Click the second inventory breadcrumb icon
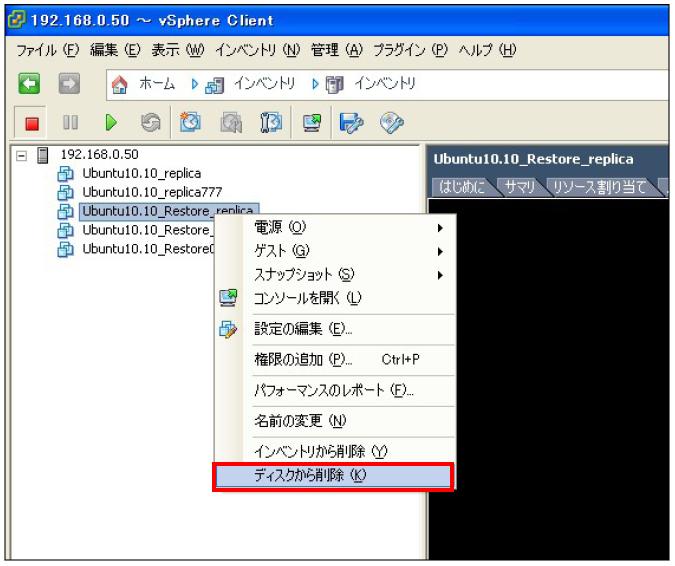The height and width of the screenshot is (566, 675). click(x=334, y=84)
